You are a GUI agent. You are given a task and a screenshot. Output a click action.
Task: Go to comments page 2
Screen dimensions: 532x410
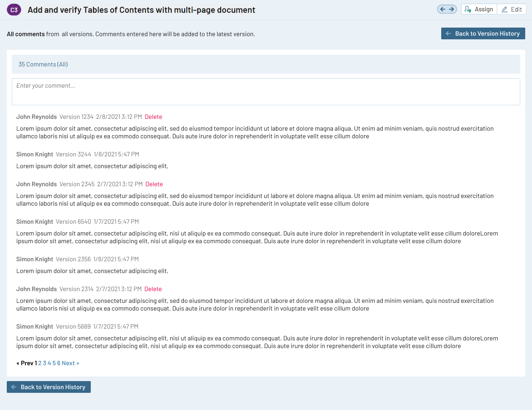[x=40, y=363]
